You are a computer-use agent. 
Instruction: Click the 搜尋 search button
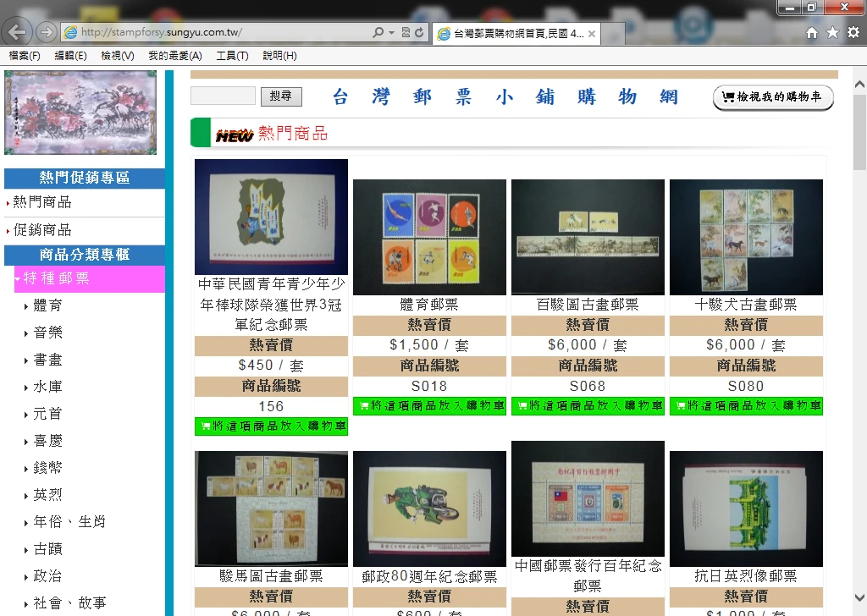point(281,96)
